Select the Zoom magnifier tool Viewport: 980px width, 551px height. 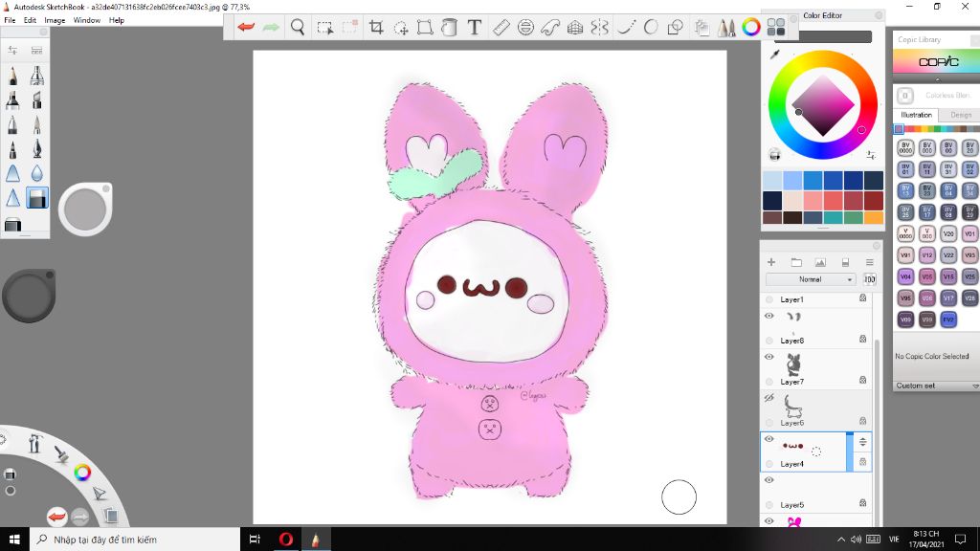[x=299, y=27]
